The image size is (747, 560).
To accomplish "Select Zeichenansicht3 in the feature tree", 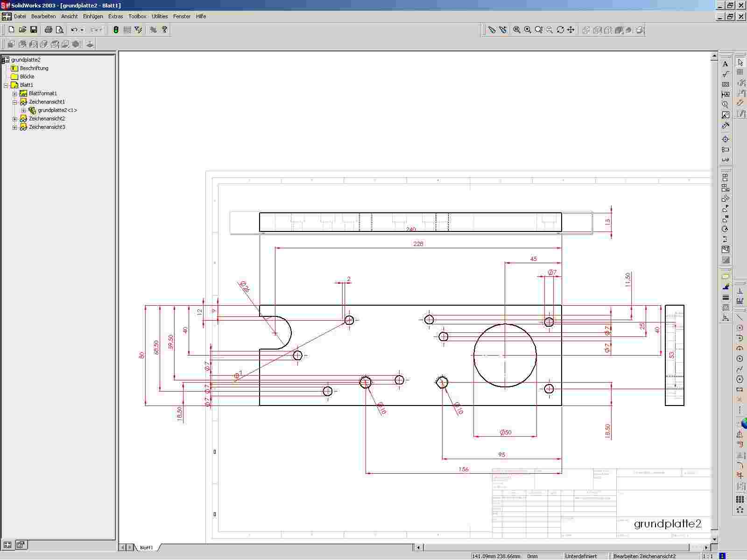I will (x=47, y=127).
